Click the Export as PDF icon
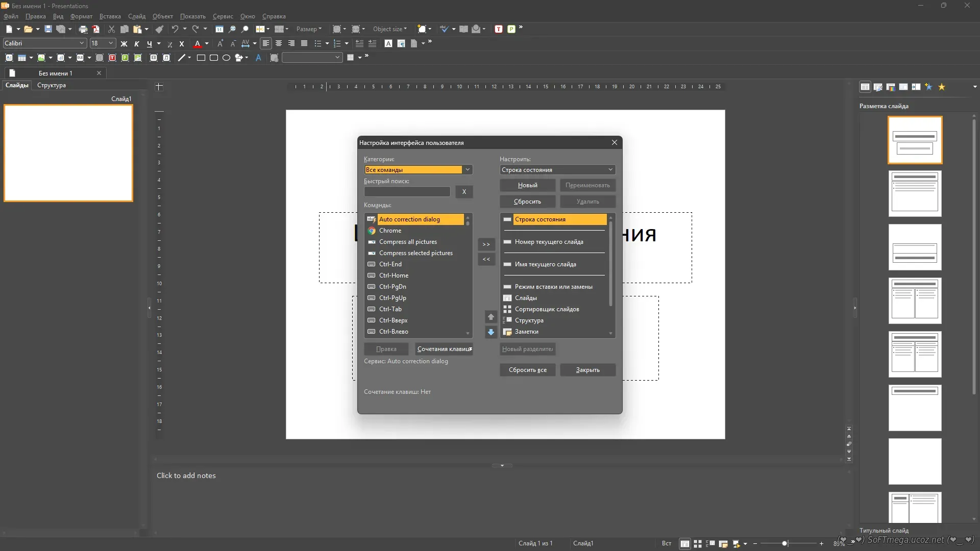980x551 pixels. pyautogui.click(x=96, y=29)
